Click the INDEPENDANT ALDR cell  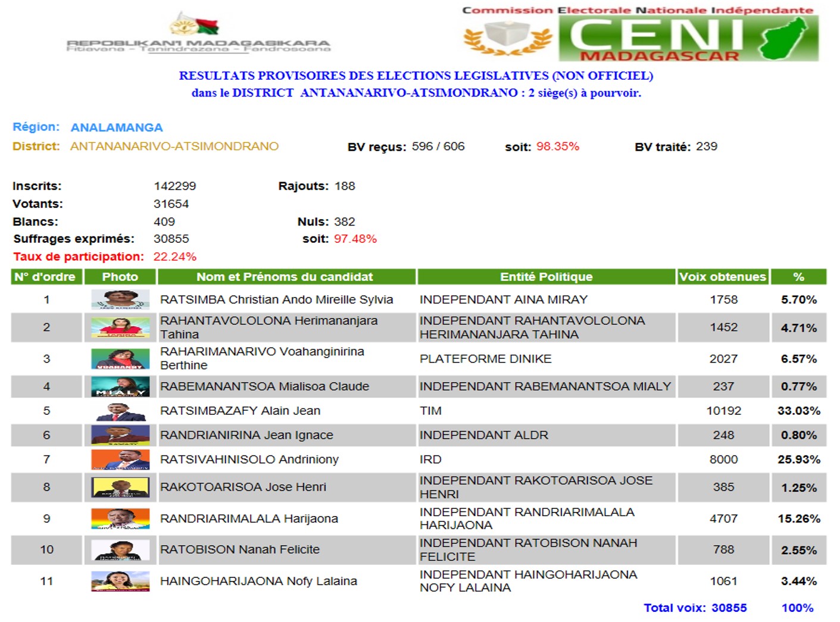click(x=547, y=435)
